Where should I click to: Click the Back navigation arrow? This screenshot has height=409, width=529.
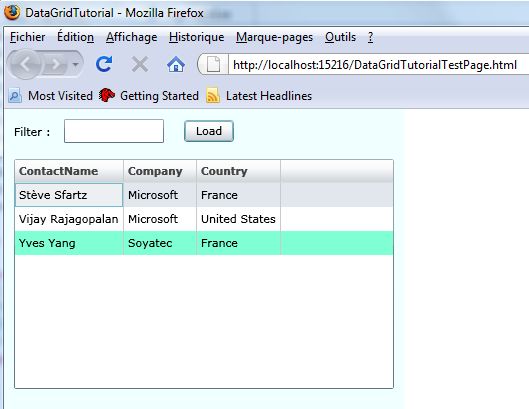[25, 64]
